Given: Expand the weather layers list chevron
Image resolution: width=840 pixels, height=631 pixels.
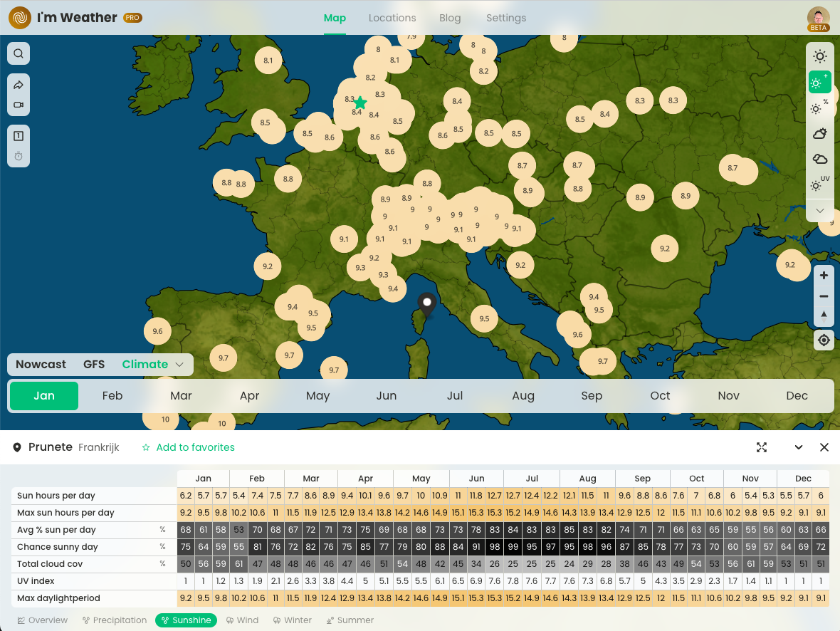Looking at the screenshot, I should coord(819,210).
